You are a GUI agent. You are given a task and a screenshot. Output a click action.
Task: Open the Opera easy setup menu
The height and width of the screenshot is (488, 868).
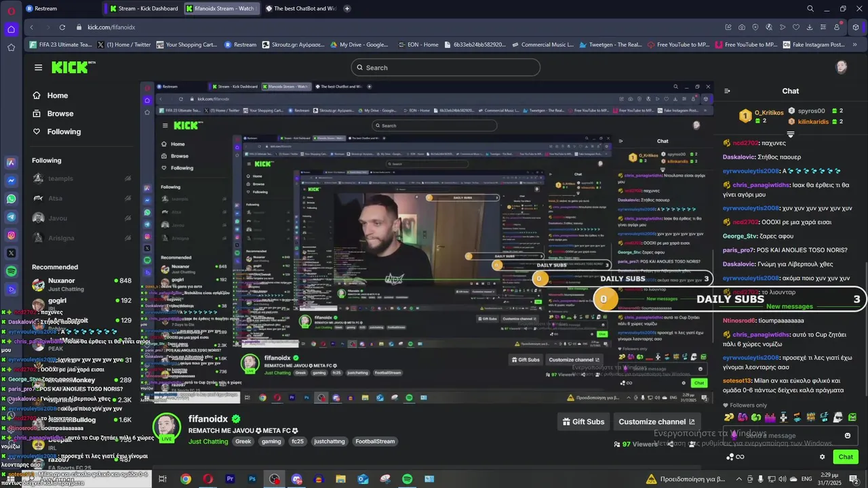(823, 27)
